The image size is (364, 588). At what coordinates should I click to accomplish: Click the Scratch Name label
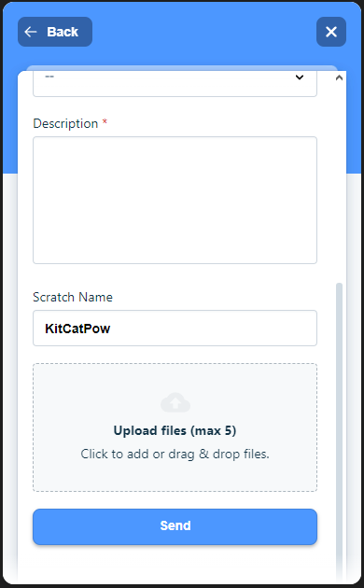click(x=73, y=297)
